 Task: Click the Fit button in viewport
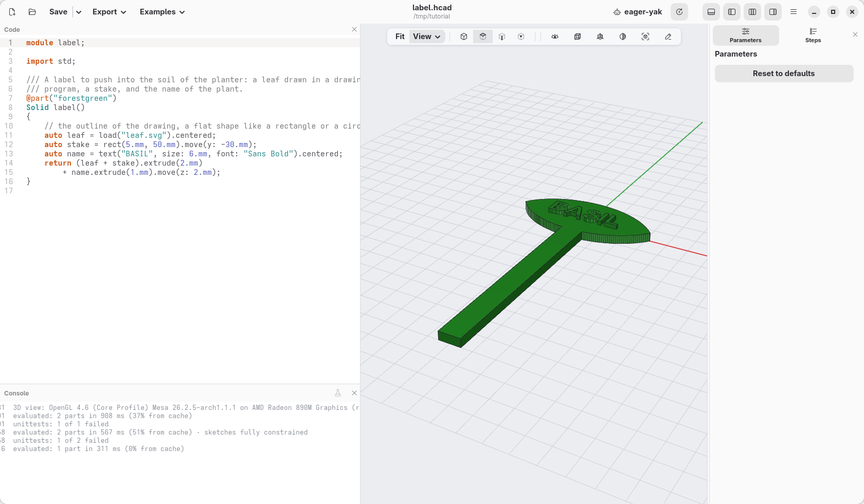pos(400,37)
